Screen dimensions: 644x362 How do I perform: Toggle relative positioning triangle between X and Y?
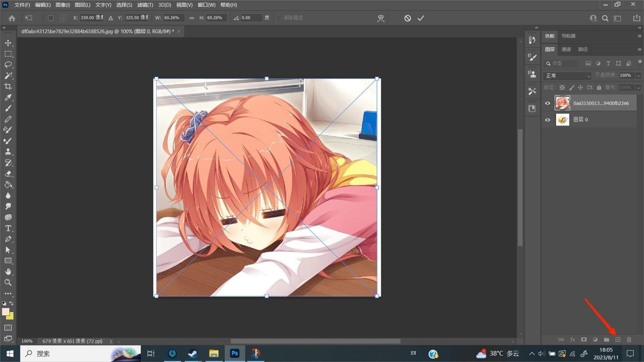(x=111, y=18)
